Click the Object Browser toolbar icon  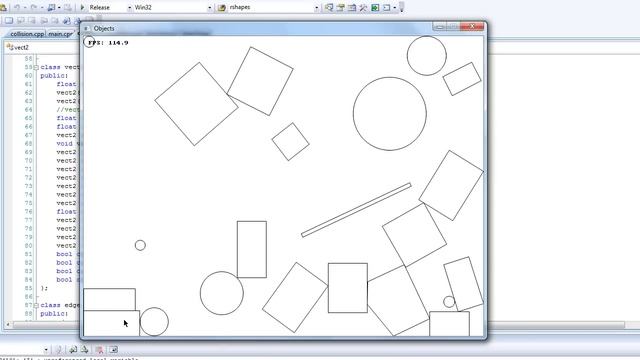352,7
